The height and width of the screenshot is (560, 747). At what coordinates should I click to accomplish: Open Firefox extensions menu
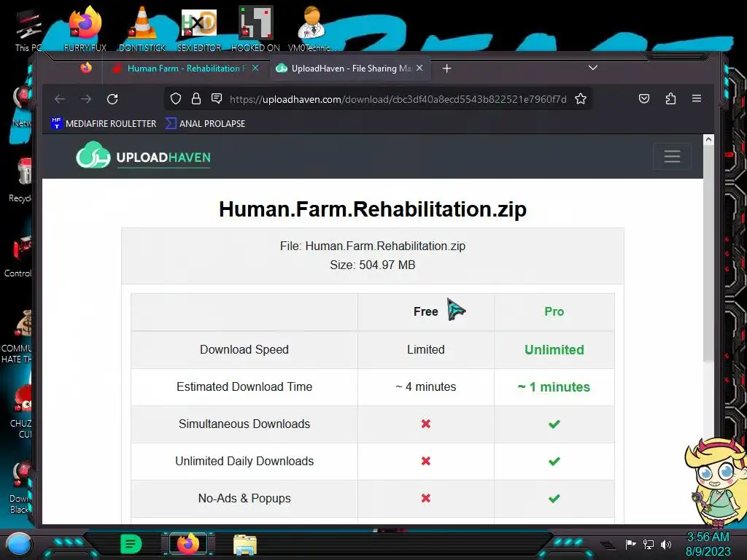[670, 98]
